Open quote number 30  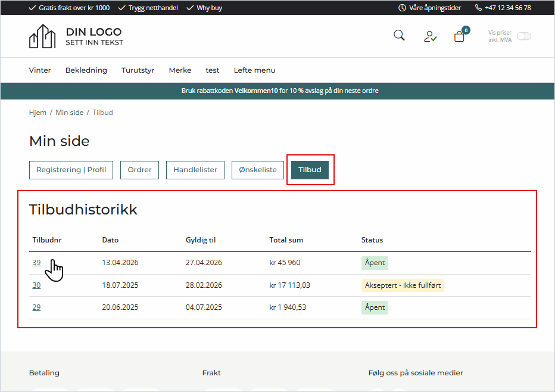[x=36, y=285]
